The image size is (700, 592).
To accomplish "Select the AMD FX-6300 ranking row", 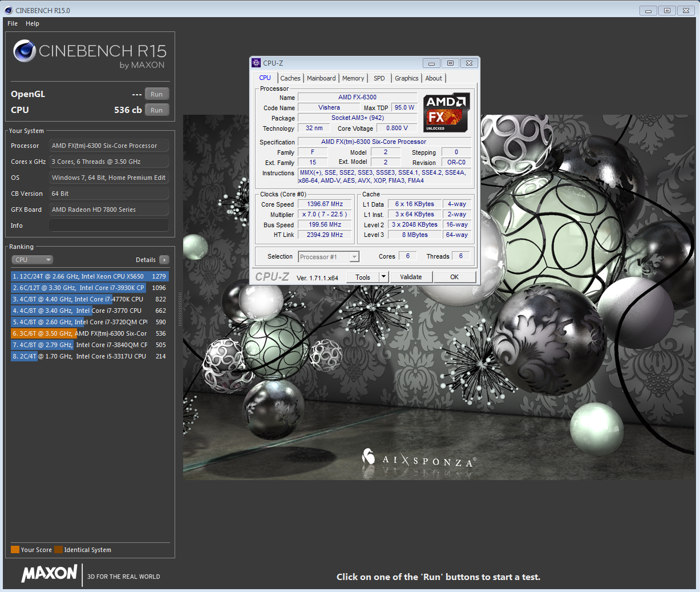I will tap(90, 333).
